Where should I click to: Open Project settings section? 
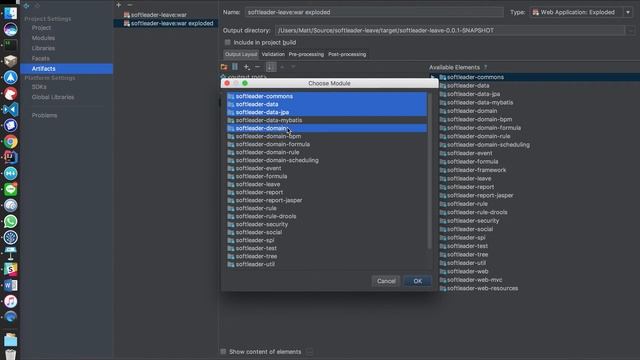click(x=41, y=28)
